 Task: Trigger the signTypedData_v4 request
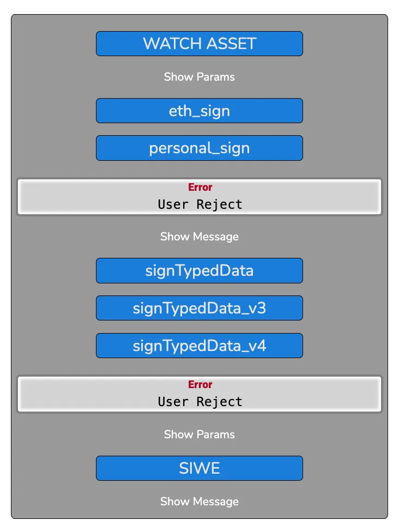199,345
